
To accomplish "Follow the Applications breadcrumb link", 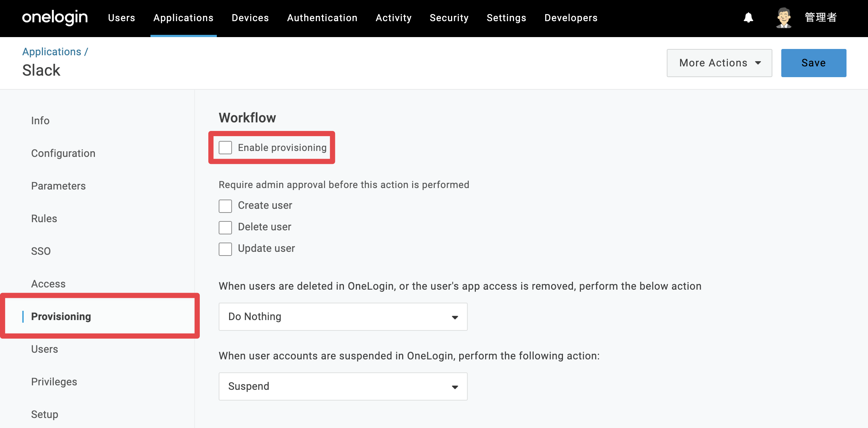I will [x=52, y=52].
